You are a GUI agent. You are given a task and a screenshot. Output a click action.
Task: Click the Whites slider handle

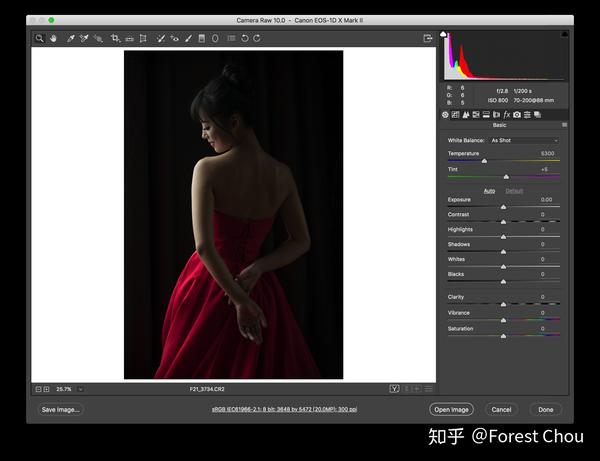point(504,267)
